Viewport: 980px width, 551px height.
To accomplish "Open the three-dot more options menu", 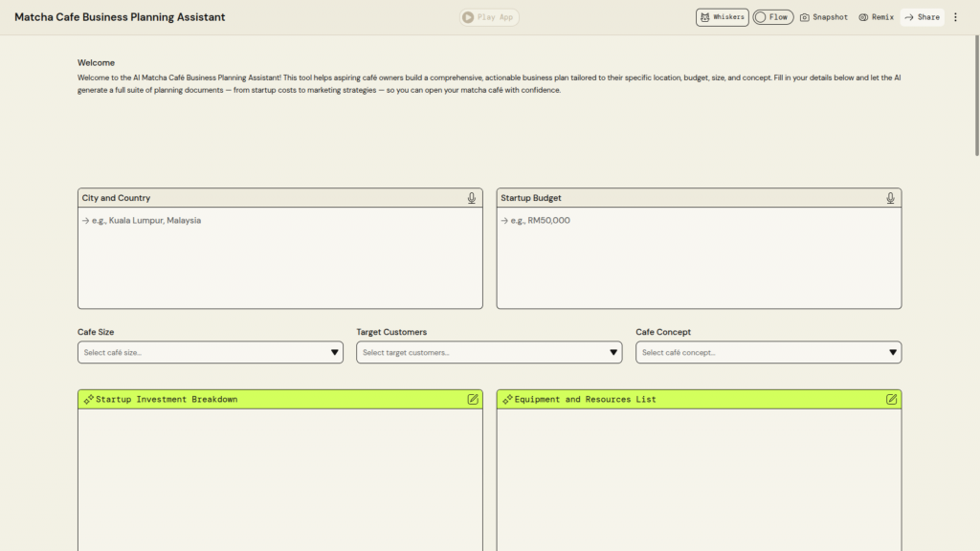I will pyautogui.click(x=955, y=17).
